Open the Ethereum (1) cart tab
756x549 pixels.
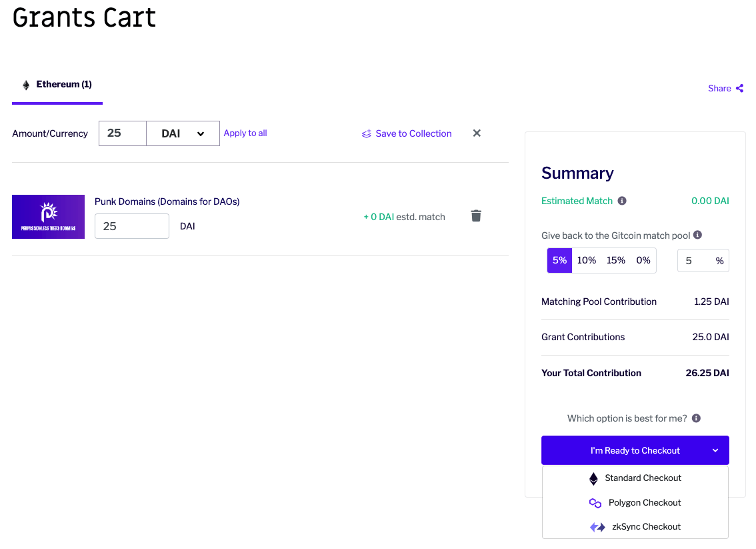coord(57,85)
